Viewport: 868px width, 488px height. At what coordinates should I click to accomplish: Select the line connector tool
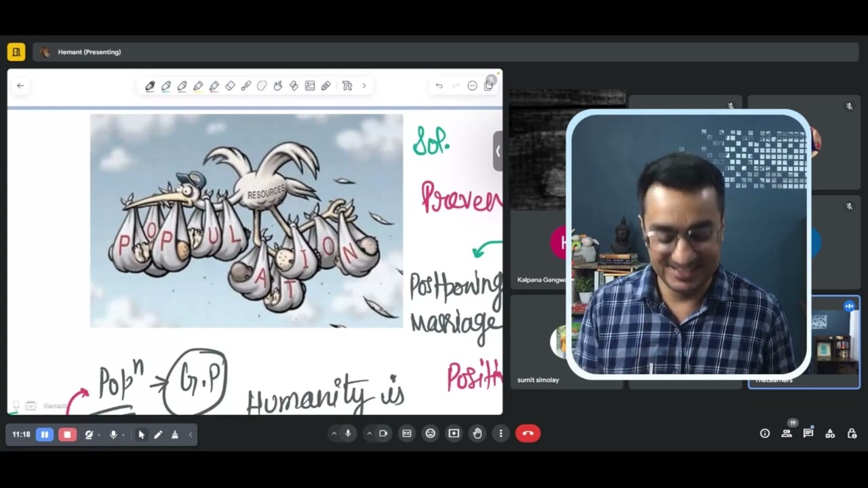pos(246,85)
